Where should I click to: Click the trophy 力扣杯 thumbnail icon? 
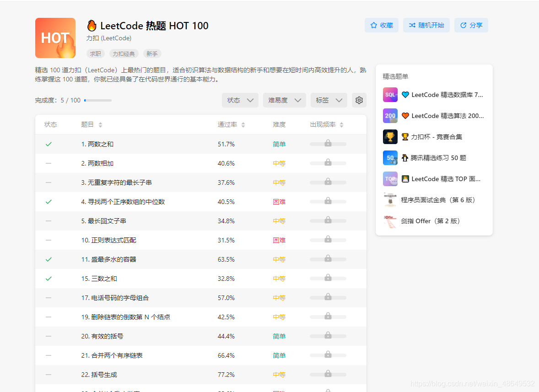(x=390, y=137)
